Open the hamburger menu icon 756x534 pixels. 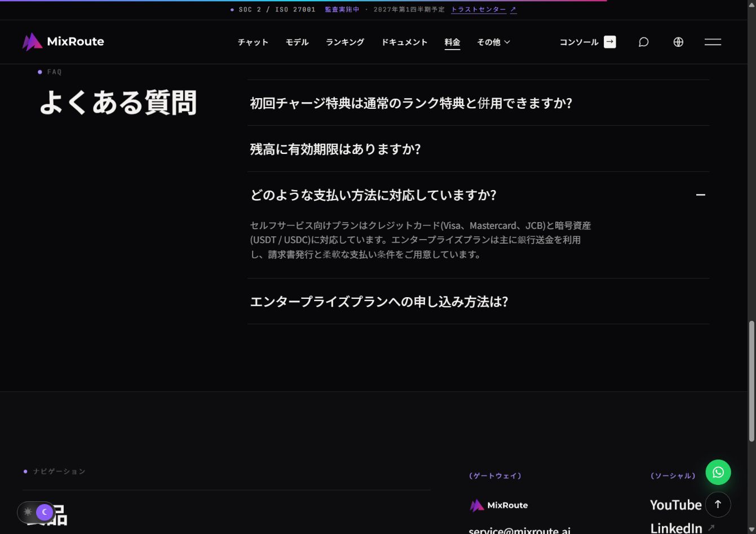pos(713,42)
